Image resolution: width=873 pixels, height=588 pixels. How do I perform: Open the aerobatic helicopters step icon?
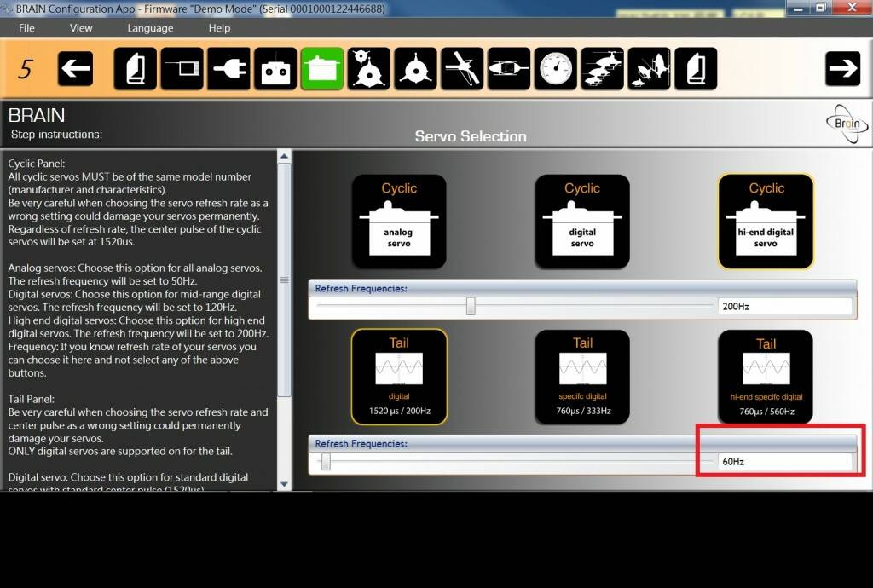click(650, 68)
